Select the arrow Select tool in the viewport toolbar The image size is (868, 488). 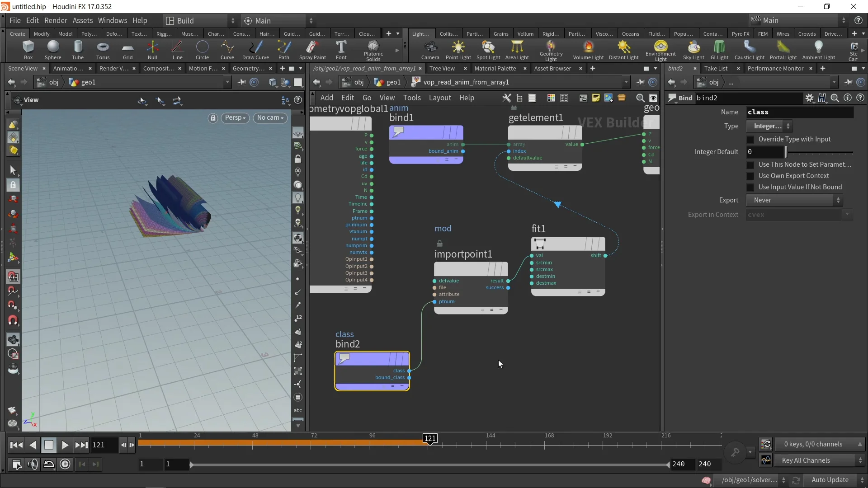[x=13, y=170]
